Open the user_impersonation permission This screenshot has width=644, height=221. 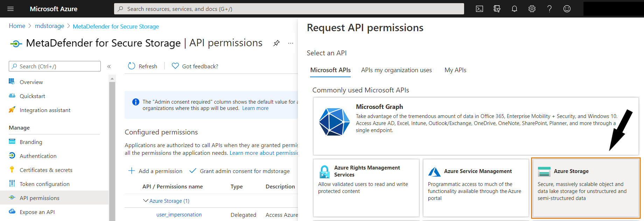(x=179, y=215)
